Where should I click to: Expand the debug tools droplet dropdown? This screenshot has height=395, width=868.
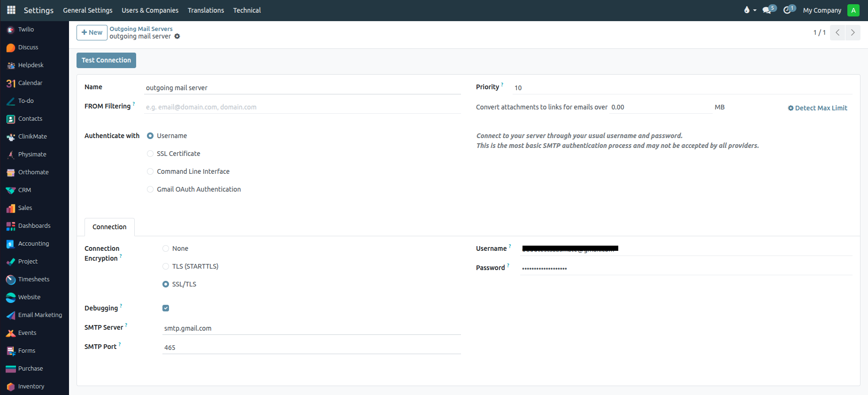point(750,10)
